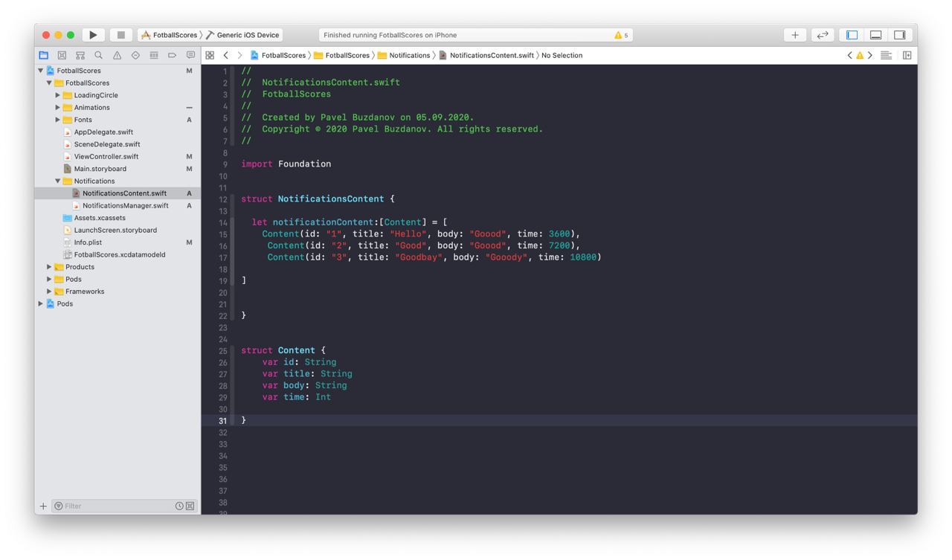Open the Source Control navigator tab
Viewport: 952px width, 560px height.
[x=62, y=55]
